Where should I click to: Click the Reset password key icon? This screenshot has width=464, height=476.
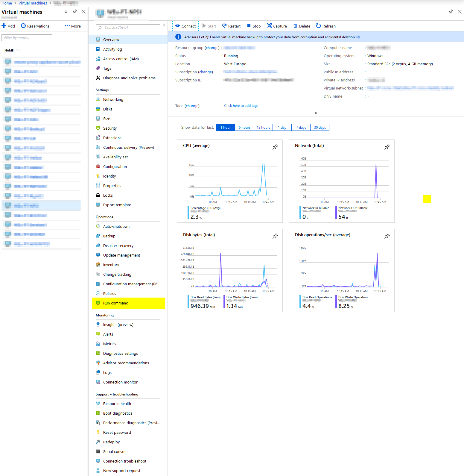click(98, 432)
